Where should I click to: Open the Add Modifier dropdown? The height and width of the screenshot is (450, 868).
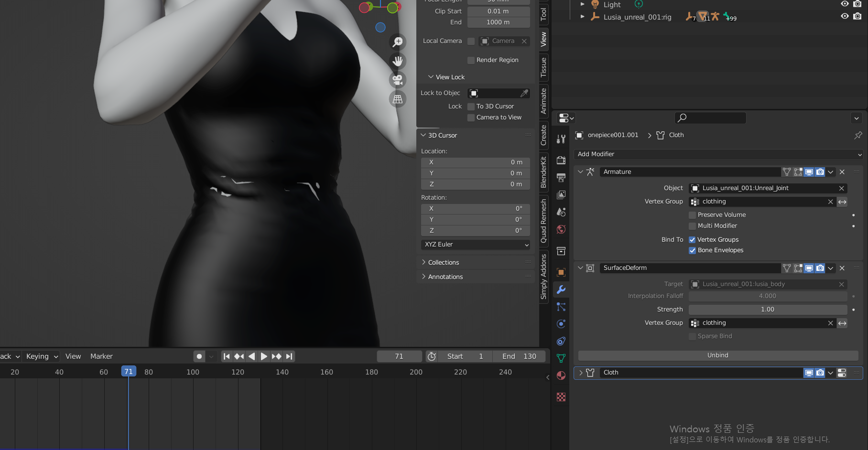[718, 154]
